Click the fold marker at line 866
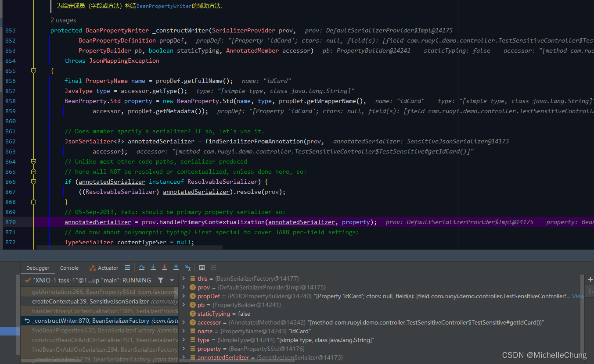 (33, 182)
